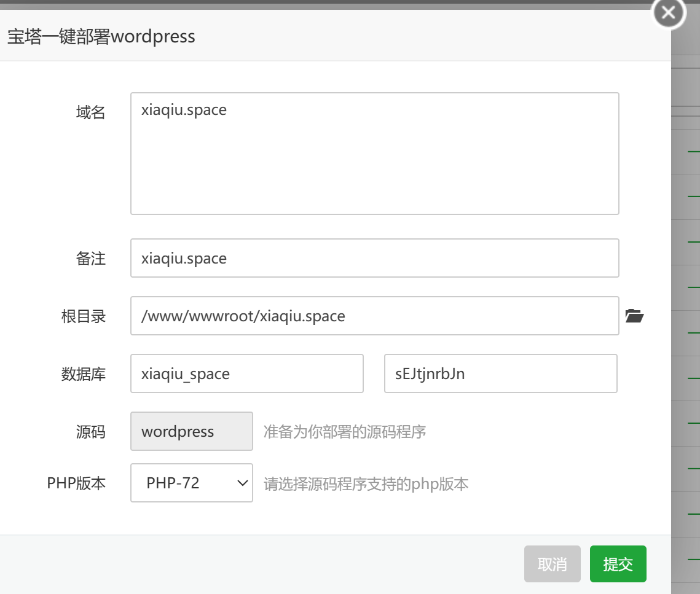Open folder browser for root directory
The image size is (700, 594).
pyautogui.click(x=634, y=316)
